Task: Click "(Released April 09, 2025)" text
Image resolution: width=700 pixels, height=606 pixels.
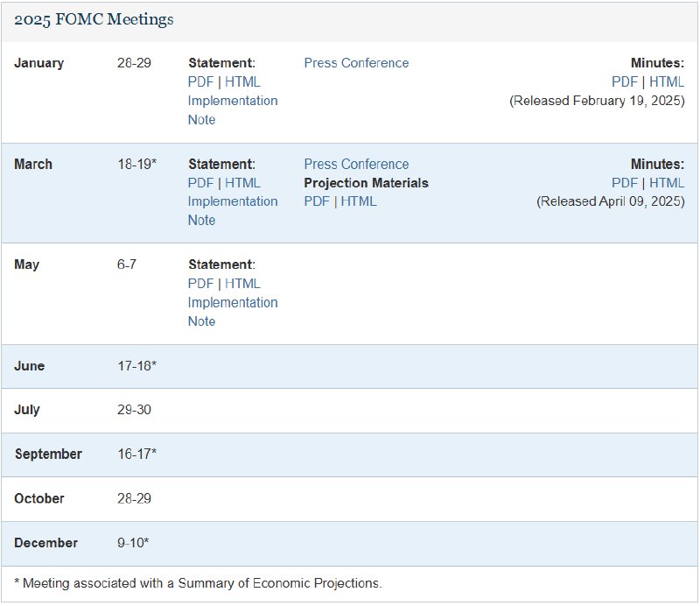Action: point(610,201)
